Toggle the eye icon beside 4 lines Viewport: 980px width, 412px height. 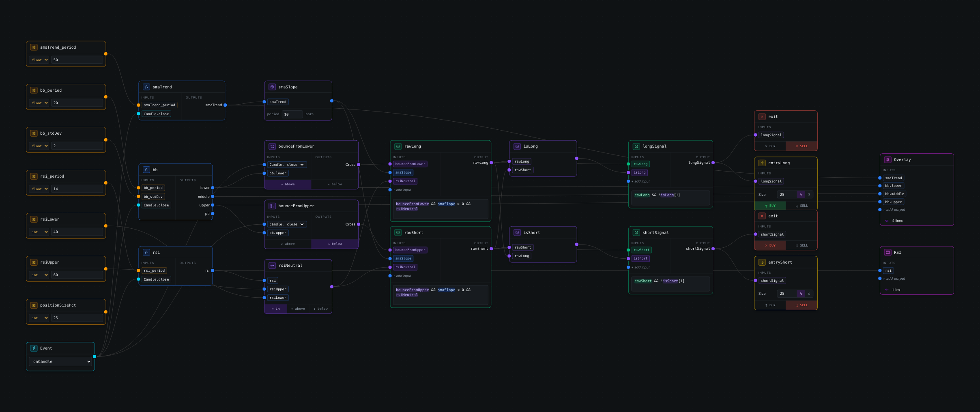(887, 221)
